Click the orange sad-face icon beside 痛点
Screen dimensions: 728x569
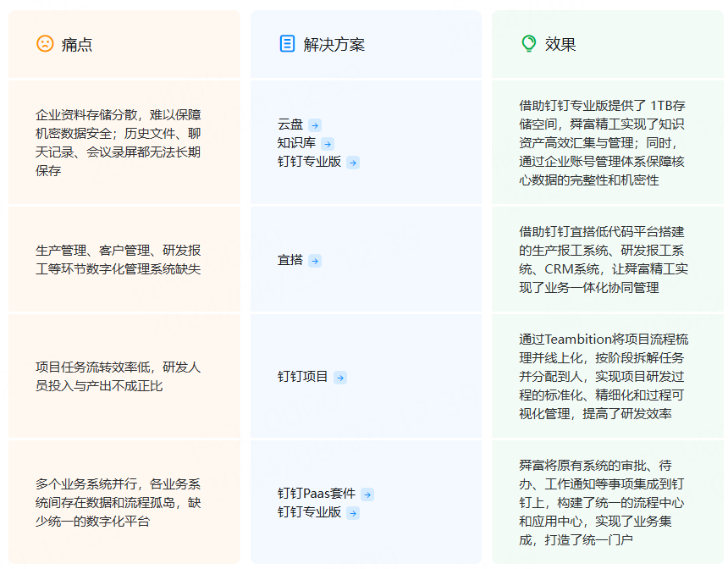click(45, 44)
